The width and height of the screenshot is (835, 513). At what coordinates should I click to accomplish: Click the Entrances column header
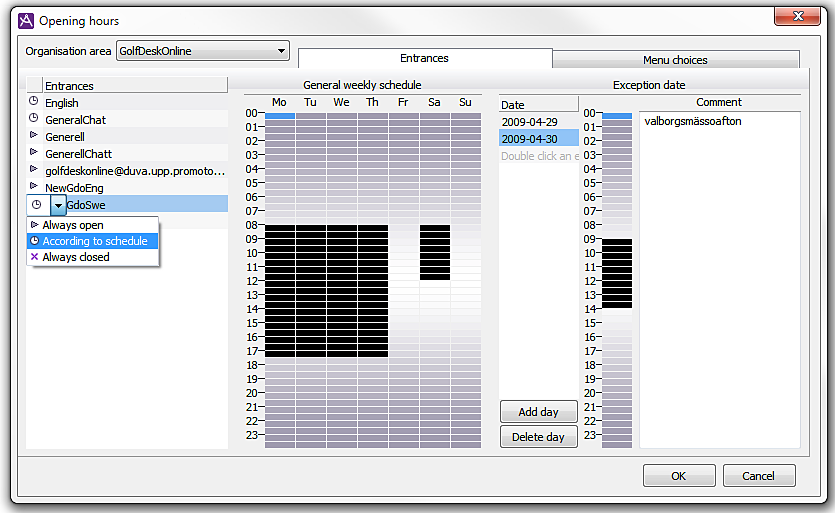click(x=135, y=86)
